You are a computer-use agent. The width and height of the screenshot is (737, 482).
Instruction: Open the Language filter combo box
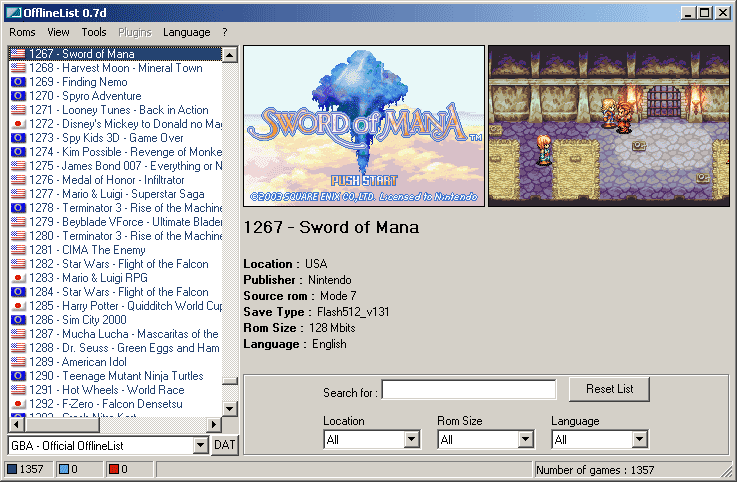click(639, 439)
